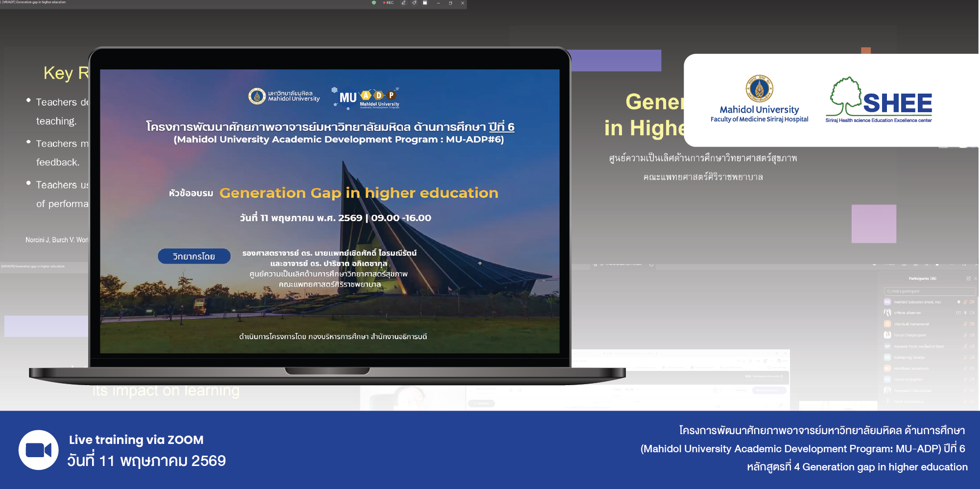This screenshot has width=980, height=489.
Task: Click the Zoom window title text at top-left
Action: 33,2
